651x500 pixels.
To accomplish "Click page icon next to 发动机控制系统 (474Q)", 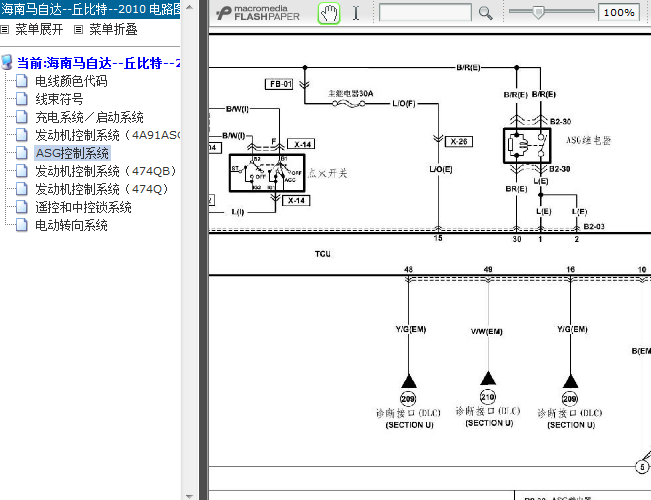I will (x=22, y=189).
